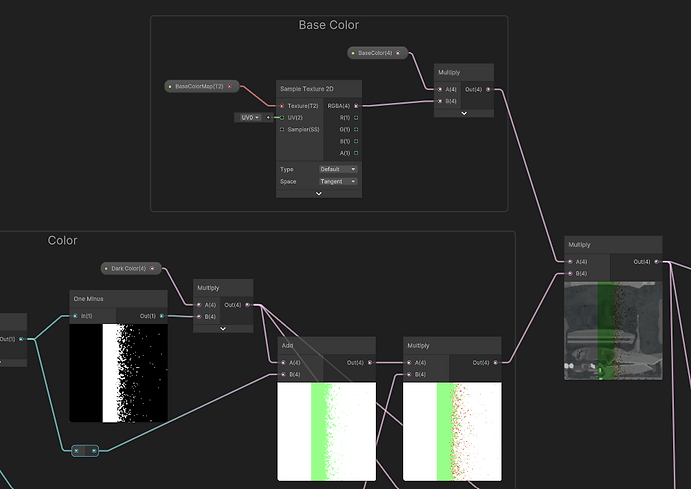This screenshot has width=691, height=489.
Task: Click the Color group title
Action: point(62,241)
